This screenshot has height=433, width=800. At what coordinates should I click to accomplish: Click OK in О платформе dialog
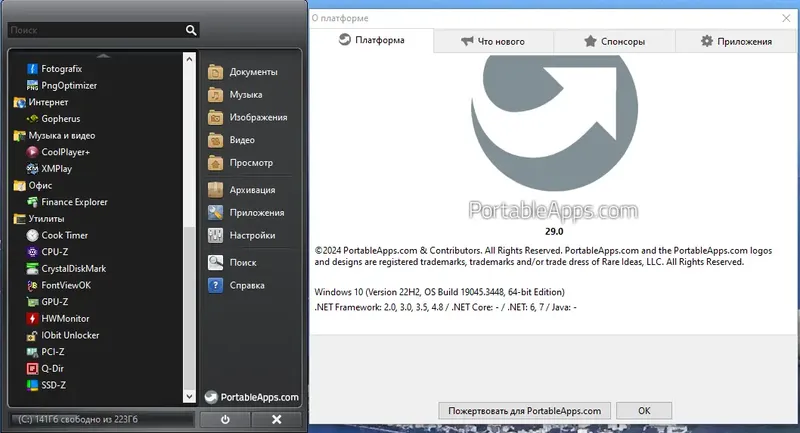(644, 411)
